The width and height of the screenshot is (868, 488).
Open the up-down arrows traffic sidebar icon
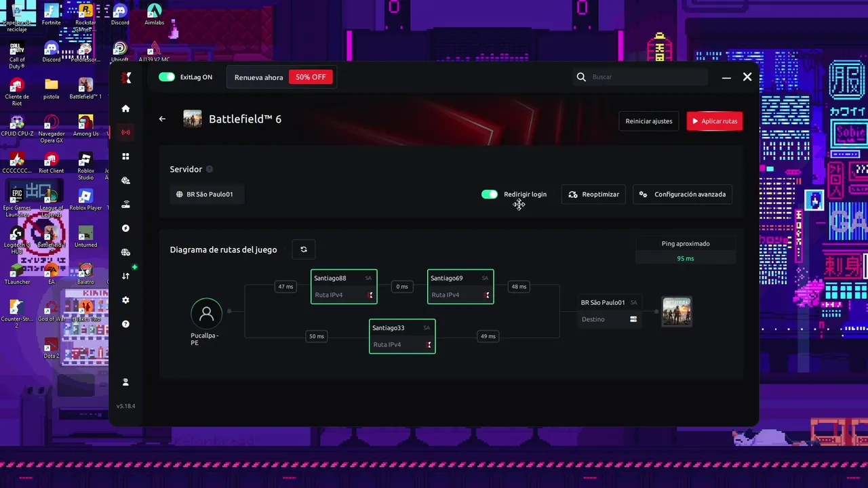(x=125, y=276)
